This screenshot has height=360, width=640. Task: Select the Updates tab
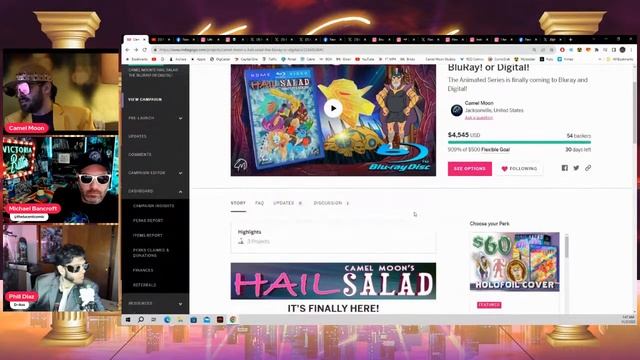coord(287,203)
